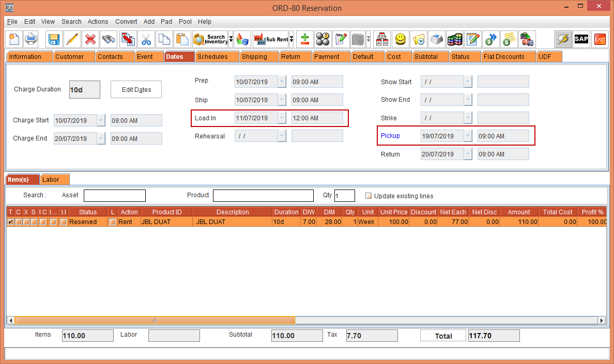Toggle the I.I column checkbox for JBL DUAT
This screenshot has height=364, width=614.
tap(64, 221)
